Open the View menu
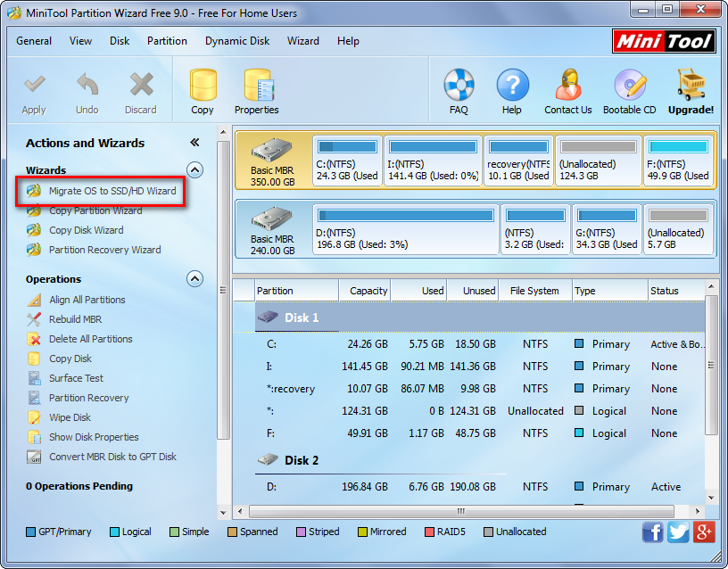This screenshot has height=569, width=728. click(81, 41)
